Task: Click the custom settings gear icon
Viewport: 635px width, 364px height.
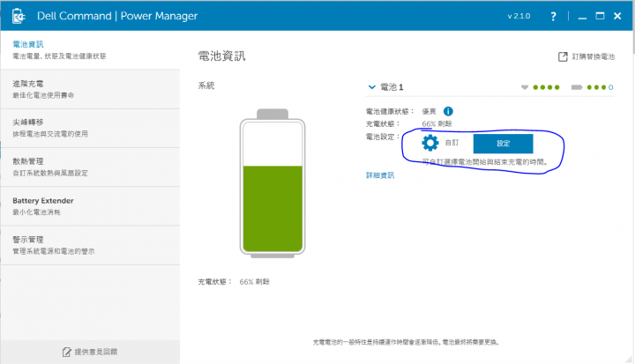Action: point(430,143)
